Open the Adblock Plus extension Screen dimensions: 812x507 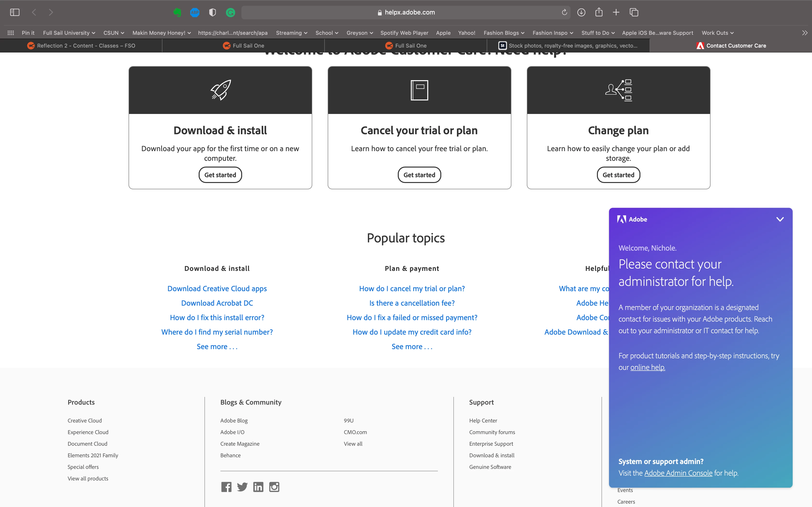coord(195,12)
